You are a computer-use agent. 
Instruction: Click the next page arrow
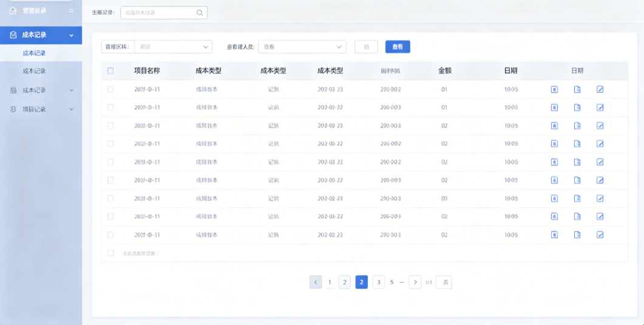[x=415, y=282]
